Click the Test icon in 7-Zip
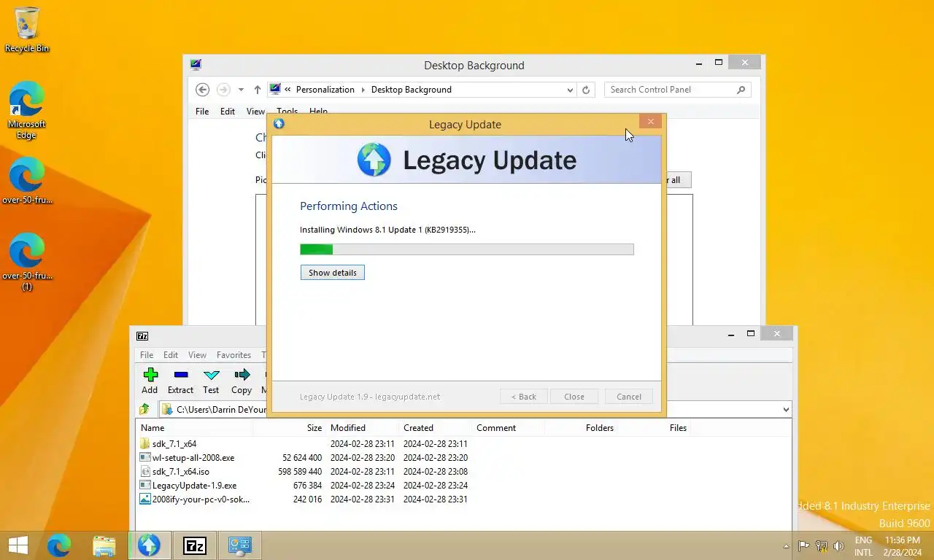 coord(212,375)
